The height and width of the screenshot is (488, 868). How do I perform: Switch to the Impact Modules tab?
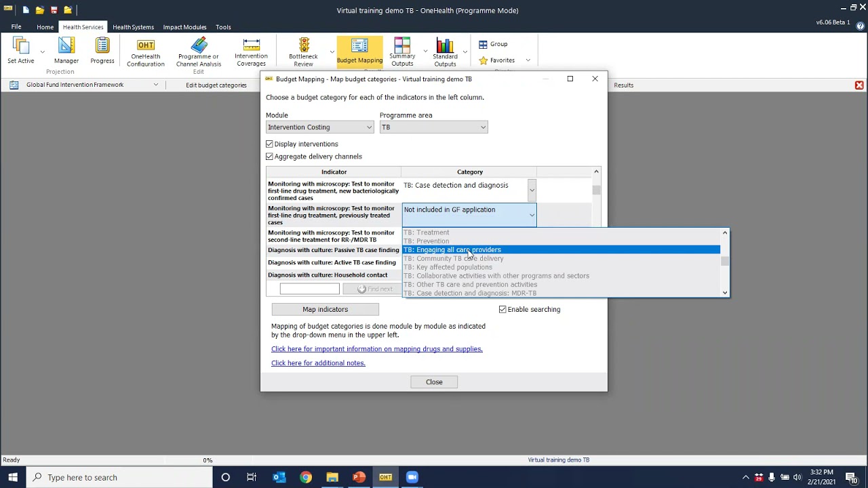tap(184, 27)
